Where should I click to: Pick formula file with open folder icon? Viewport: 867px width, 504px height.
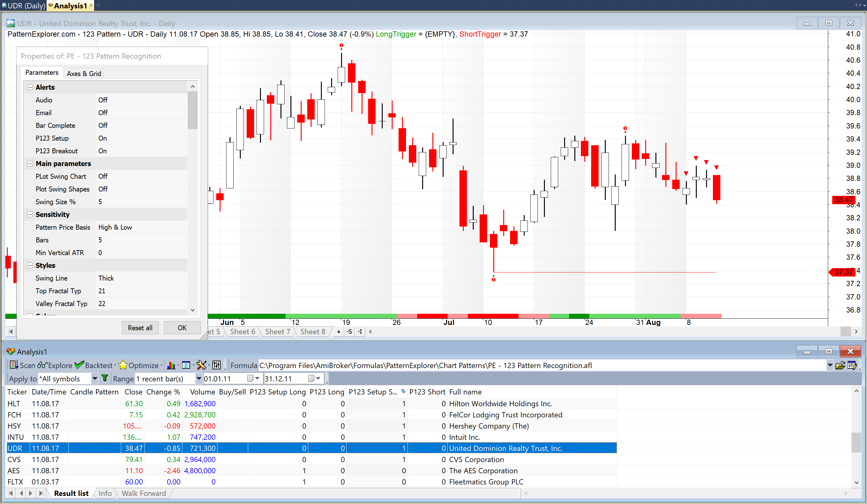point(840,366)
